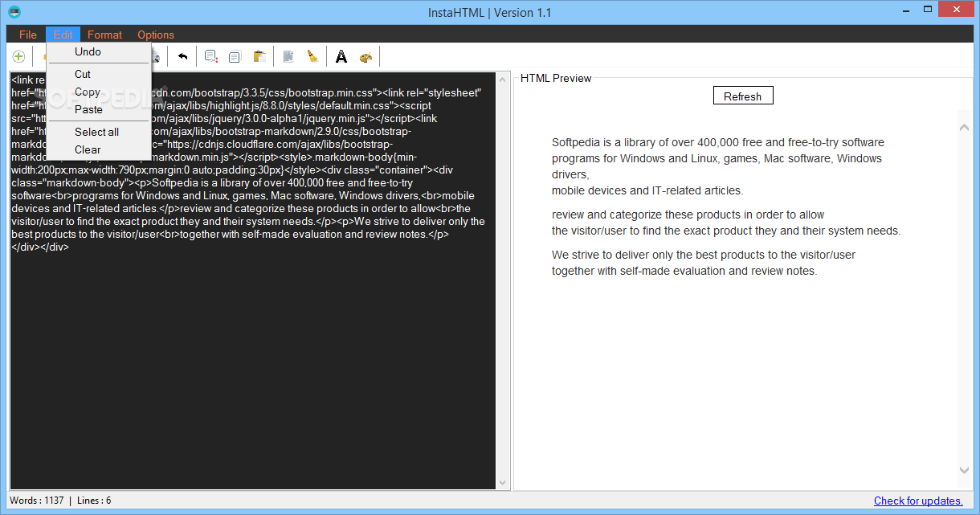Choose Clear from the Edit menu
Viewport: 980px width, 515px height.
pyautogui.click(x=99, y=149)
